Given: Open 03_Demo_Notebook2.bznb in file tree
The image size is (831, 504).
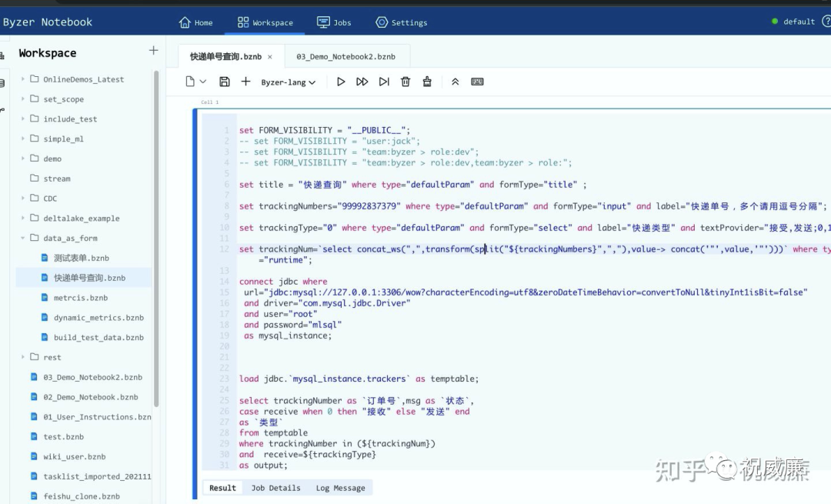Looking at the screenshot, I should pyautogui.click(x=92, y=377).
